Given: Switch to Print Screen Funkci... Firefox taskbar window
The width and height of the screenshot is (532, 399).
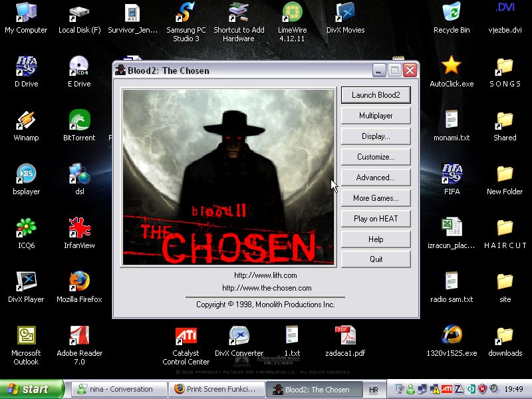Looking at the screenshot, I should 217,389.
